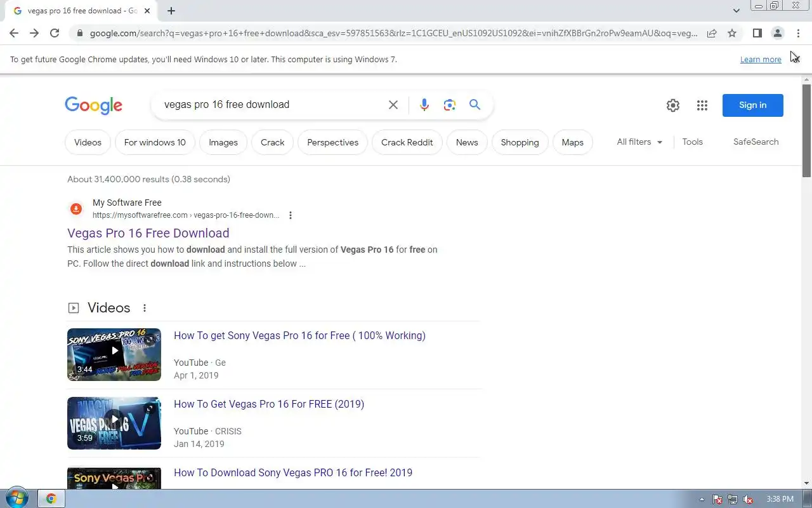Viewport: 812px width, 508px height.
Task: Apply the For windows 10 filter
Action: [x=155, y=142]
